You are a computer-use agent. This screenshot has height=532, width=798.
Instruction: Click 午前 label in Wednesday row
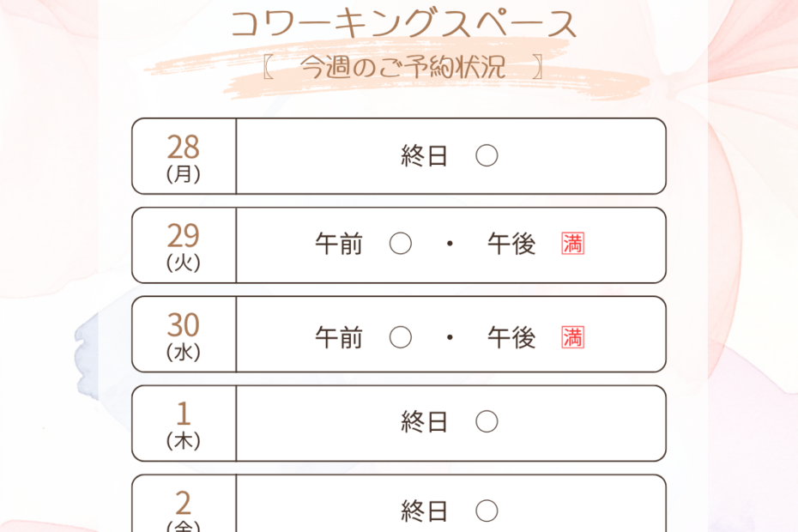pos(339,337)
